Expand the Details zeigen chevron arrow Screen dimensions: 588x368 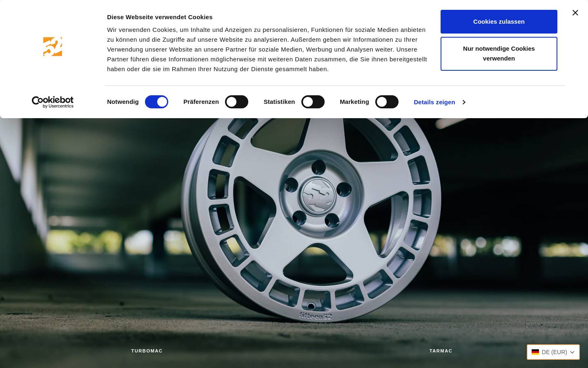[x=464, y=102]
